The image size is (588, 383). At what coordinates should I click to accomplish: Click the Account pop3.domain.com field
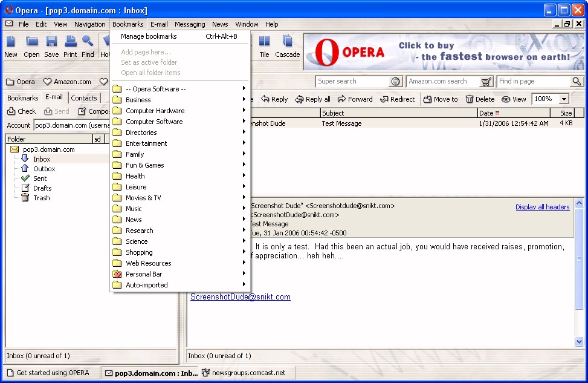click(71, 125)
